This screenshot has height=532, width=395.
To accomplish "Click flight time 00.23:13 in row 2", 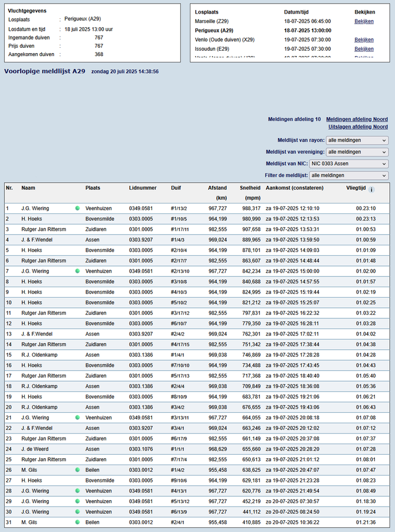I will (x=366, y=219).
